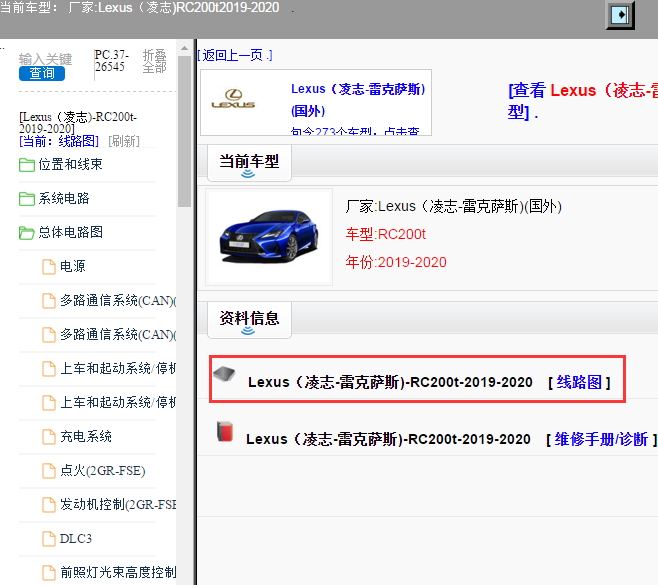Screen dimensions: 658x585
Task: Click the file icon beside 充电系统
Action: tap(49, 437)
